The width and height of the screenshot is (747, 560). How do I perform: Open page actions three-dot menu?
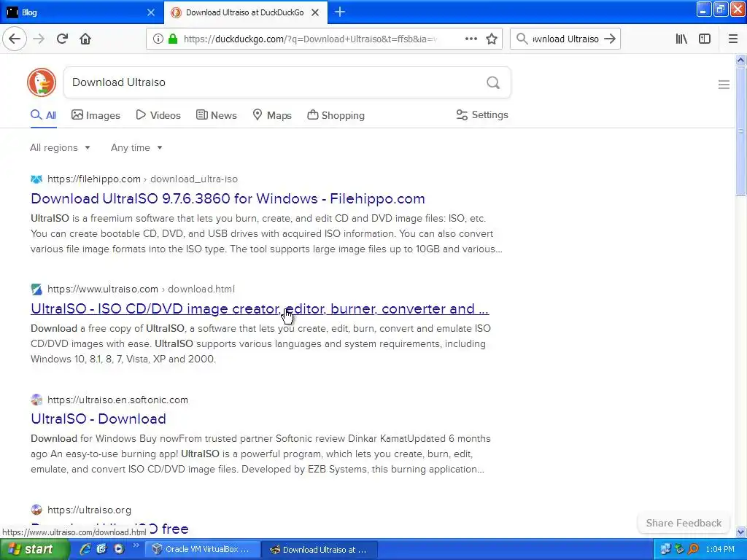[x=471, y=39]
